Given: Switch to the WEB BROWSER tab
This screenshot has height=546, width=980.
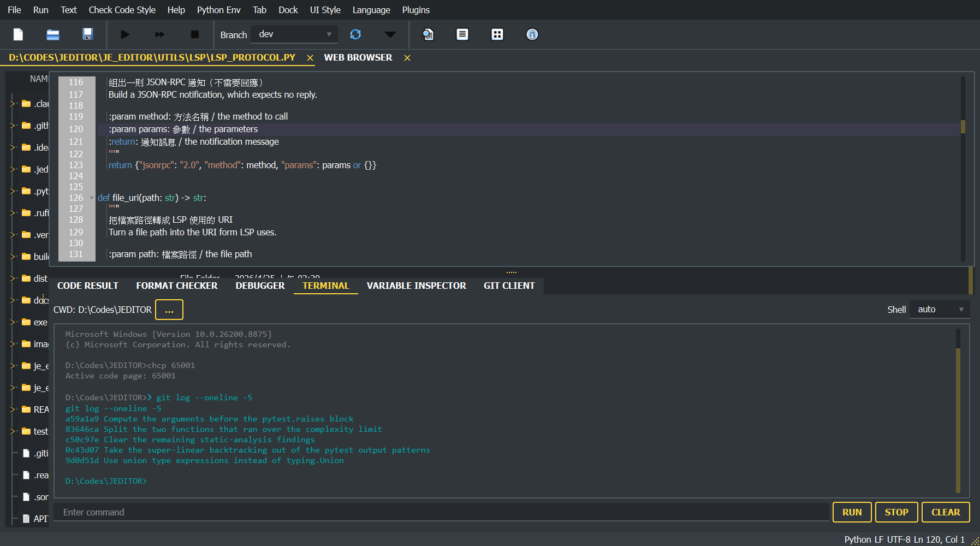Looking at the screenshot, I should point(358,57).
